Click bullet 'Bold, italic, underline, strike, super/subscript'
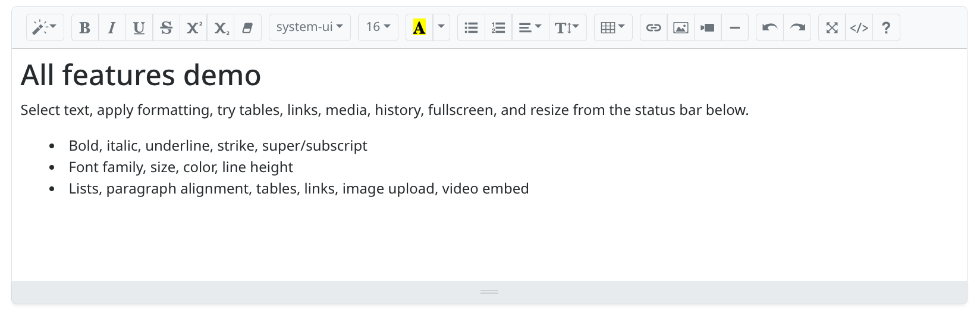Screen dimensions: 980x315 point(218,146)
